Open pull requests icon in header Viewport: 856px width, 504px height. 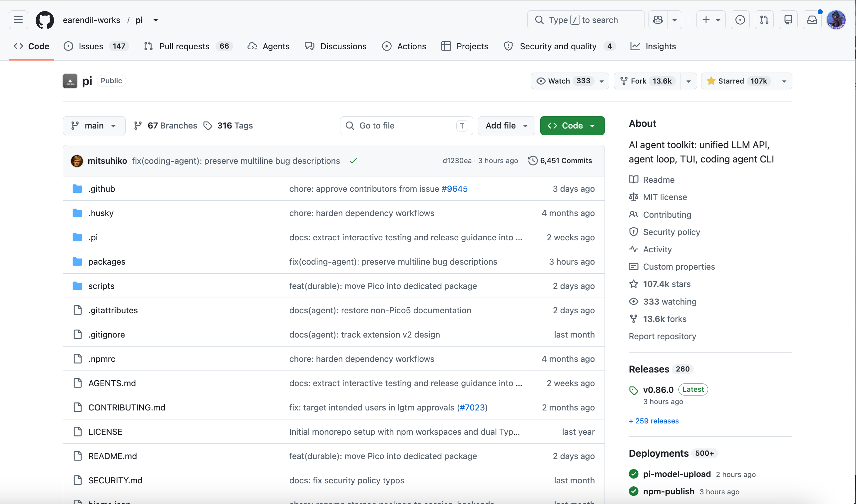[764, 20]
